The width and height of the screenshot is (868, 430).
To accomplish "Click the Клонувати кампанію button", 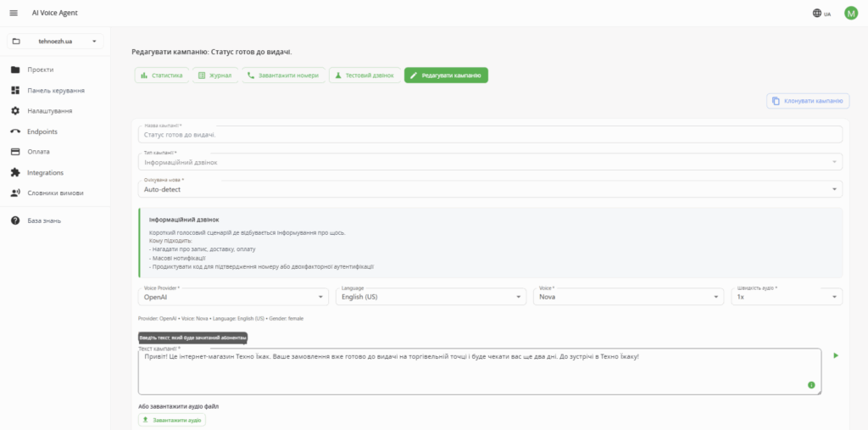I will (808, 101).
